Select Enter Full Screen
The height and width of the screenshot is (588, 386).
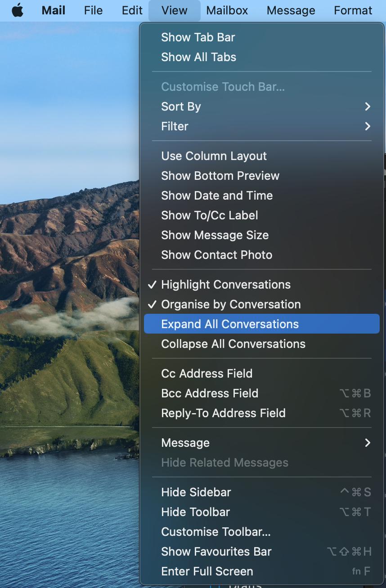262,571
